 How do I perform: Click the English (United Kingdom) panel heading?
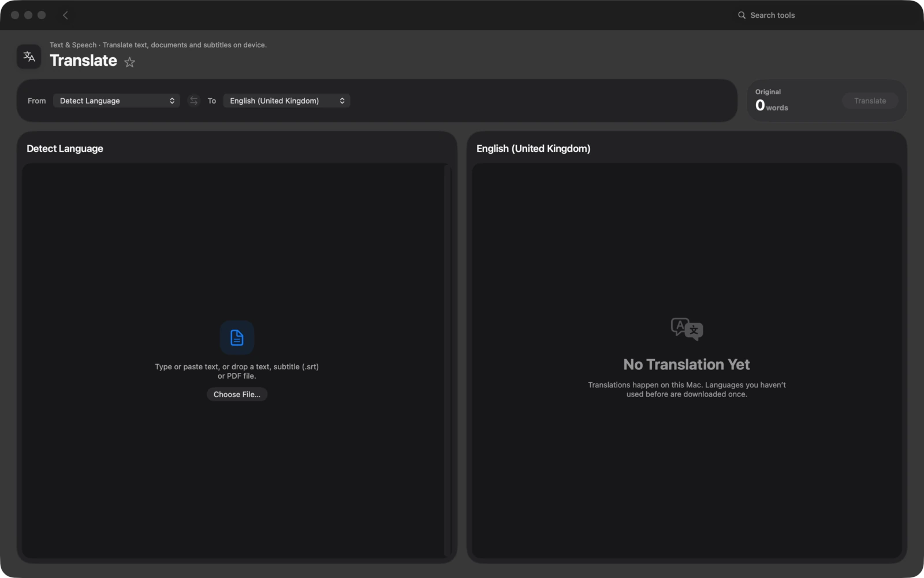coord(533,149)
